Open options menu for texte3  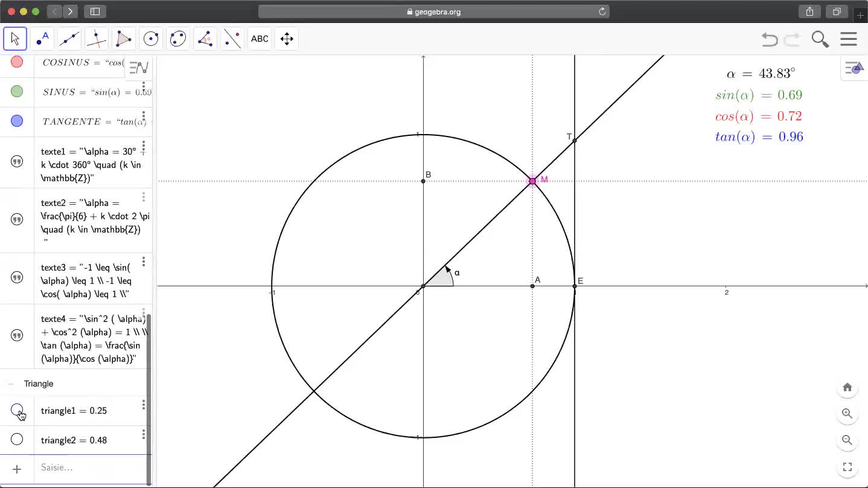pyautogui.click(x=144, y=262)
